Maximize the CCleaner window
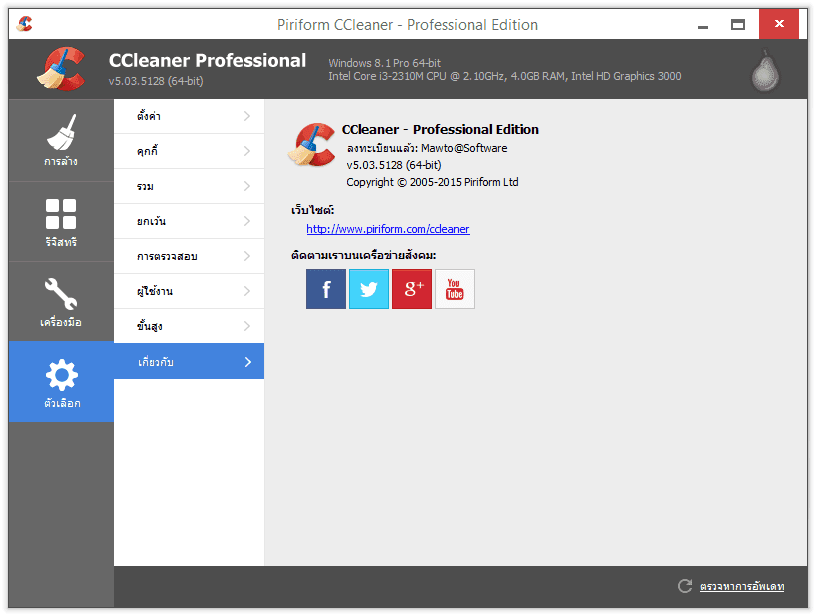 [x=738, y=24]
